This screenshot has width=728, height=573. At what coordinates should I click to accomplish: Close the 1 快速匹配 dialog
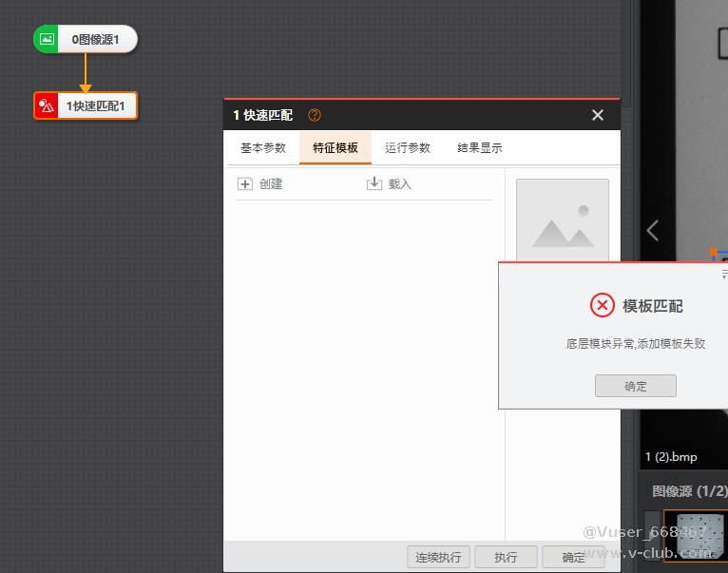597,115
